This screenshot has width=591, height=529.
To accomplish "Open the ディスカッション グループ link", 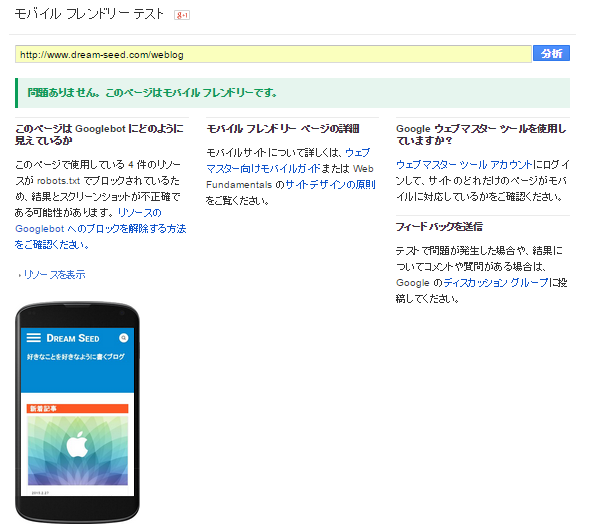I will pyautogui.click(x=496, y=283).
